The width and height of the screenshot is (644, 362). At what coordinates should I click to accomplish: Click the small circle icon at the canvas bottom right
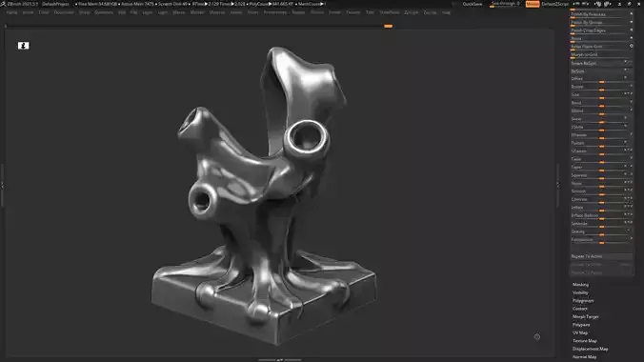click(x=536, y=337)
